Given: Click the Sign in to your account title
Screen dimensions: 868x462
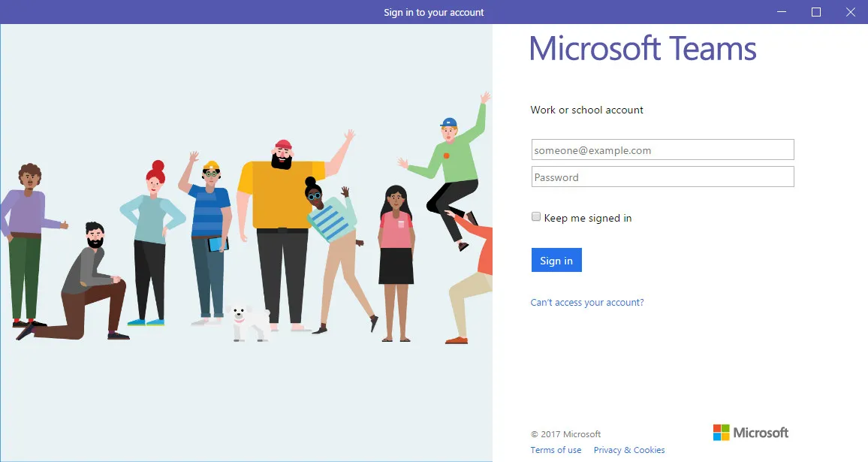Looking at the screenshot, I should click(x=434, y=12).
